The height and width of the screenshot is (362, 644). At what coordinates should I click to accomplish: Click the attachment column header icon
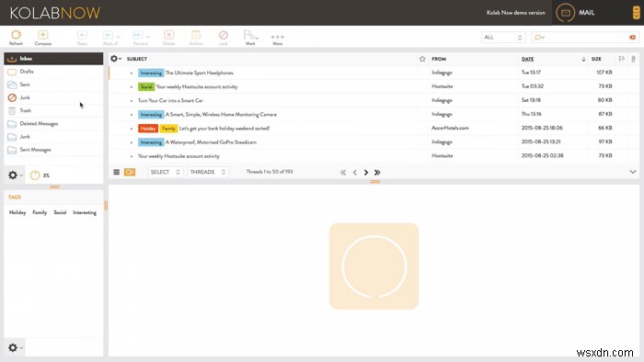[x=633, y=59]
